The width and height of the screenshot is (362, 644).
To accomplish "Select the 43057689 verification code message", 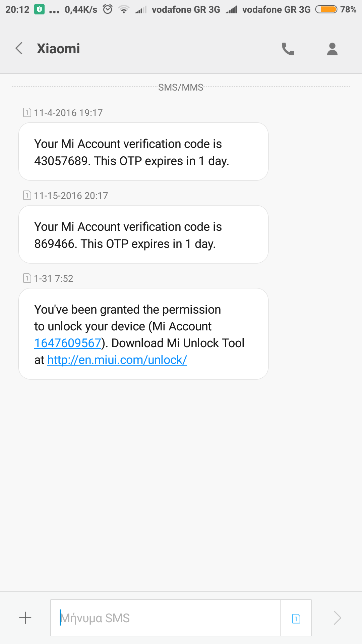I will tap(143, 152).
